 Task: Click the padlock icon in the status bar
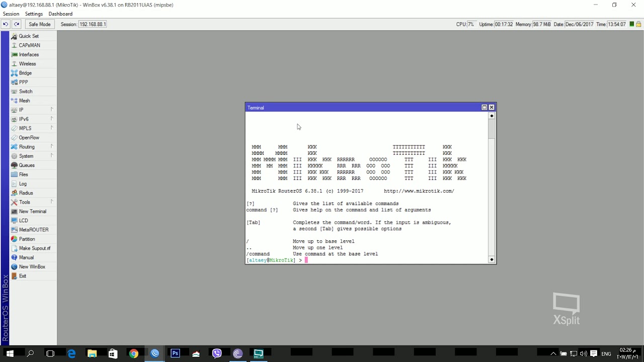pyautogui.click(x=638, y=24)
